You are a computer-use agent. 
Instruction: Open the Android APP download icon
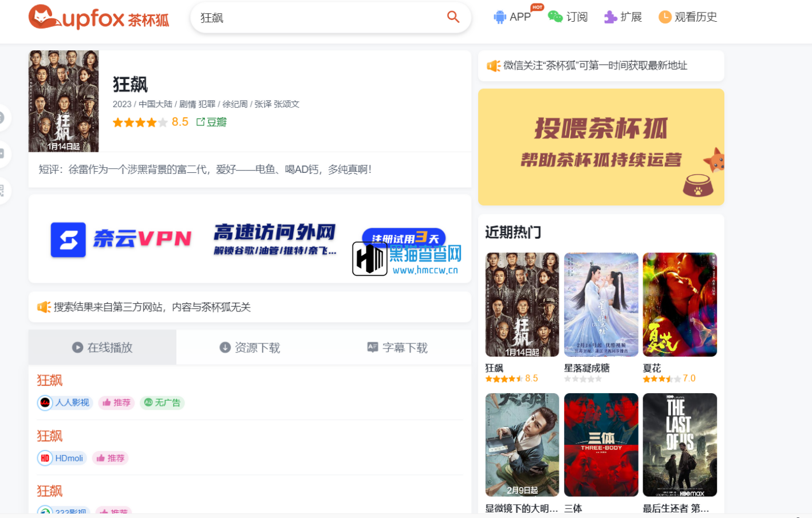click(500, 17)
